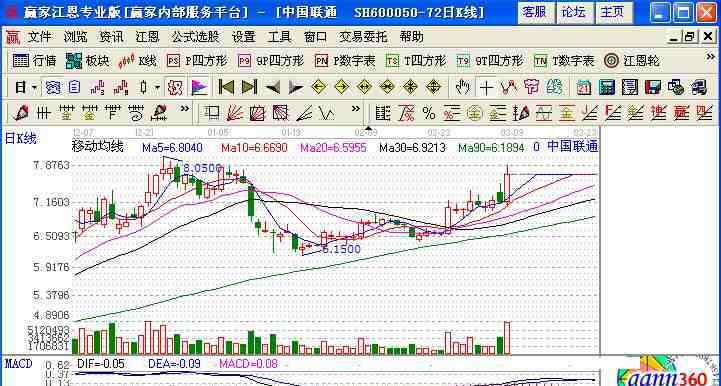Screen dimensions: 721x386
Task: Open the 江恩 menu
Action: coord(148,37)
